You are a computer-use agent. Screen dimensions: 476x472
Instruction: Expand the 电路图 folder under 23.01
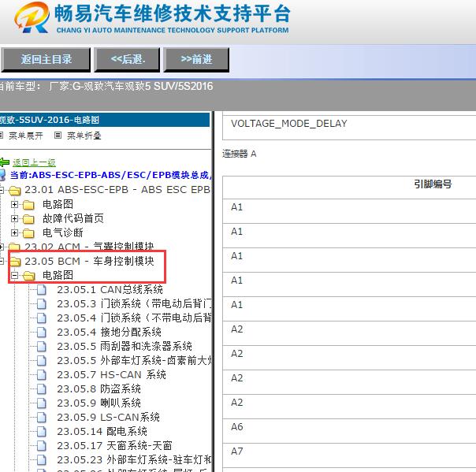[14, 204]
